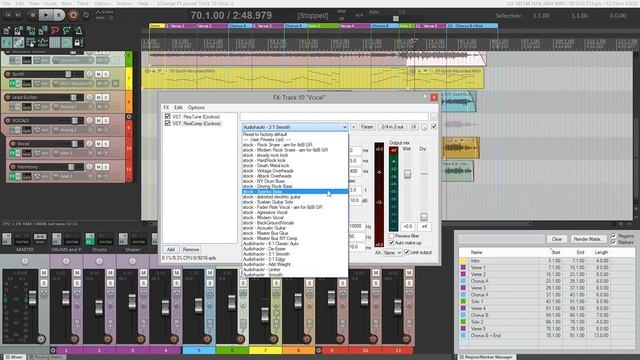Open the AA None dropdown
This screenshot has height=360, width=640.
392,253
